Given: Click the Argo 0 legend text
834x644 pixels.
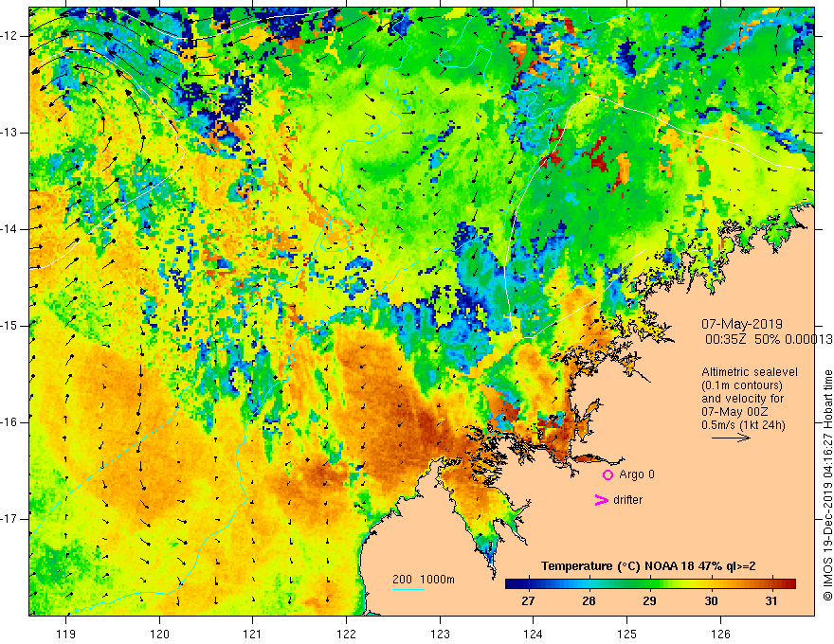Looking at the screenshot, I should tap(637, 474).
